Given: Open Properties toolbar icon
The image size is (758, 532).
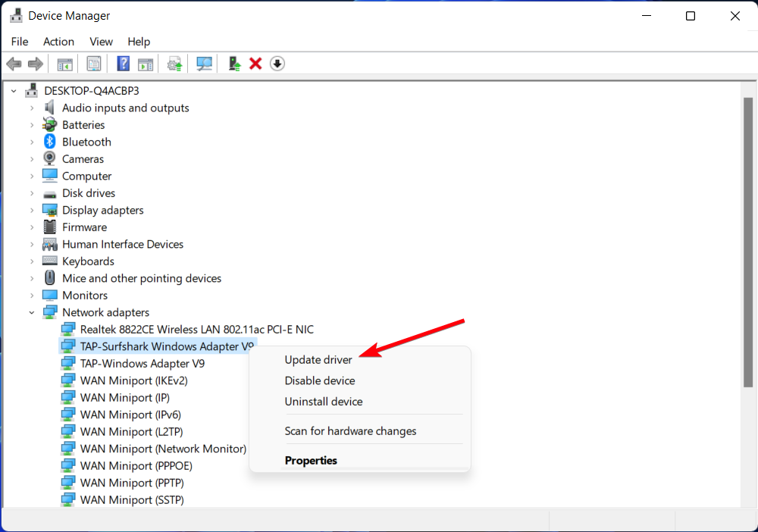Looking at the screenshot, I should pyautogui.click(x=94, y=64).
